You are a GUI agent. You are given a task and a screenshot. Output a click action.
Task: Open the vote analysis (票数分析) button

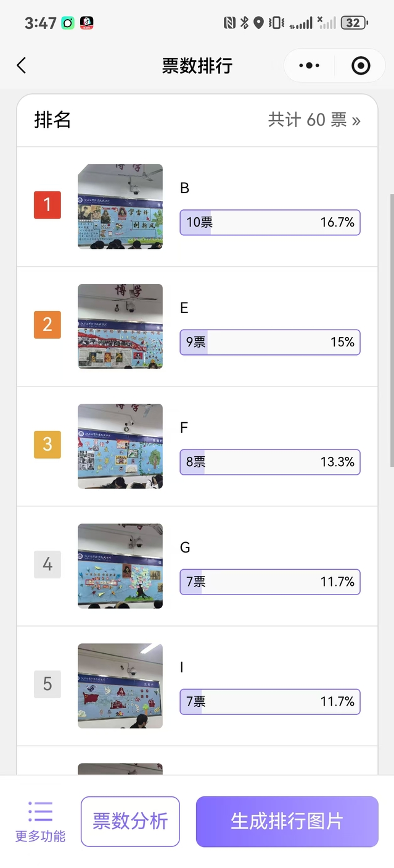(x=130, y=821)
